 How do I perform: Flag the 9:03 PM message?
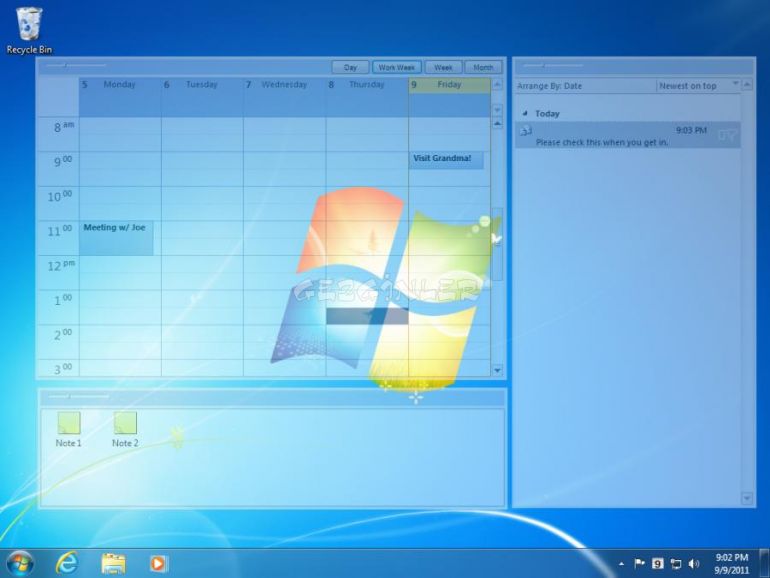pos(728,136)
